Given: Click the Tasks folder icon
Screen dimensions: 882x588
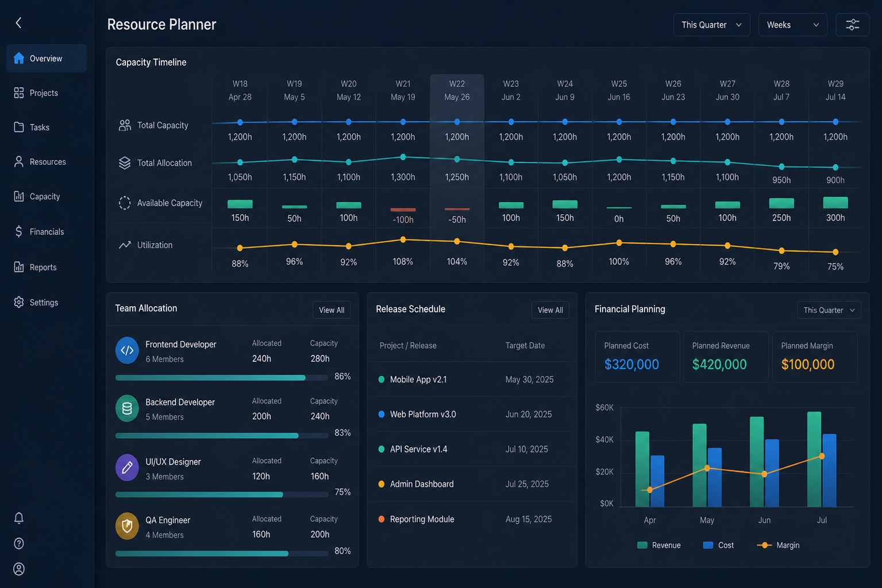Looking at the screenshot, I should pos(19,127).
